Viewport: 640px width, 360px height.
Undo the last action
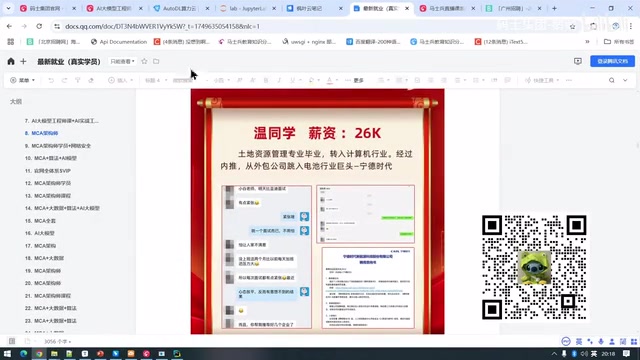[51, 80]
